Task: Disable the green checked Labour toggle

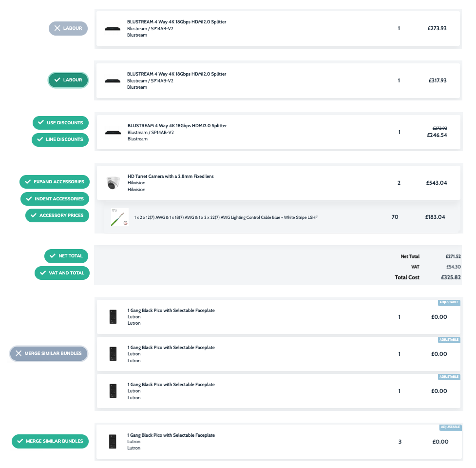Action: coord(68,80)
